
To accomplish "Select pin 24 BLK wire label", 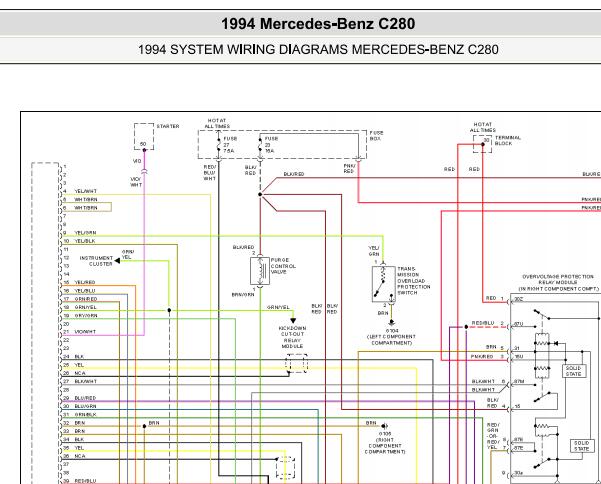I will point(79,357).
